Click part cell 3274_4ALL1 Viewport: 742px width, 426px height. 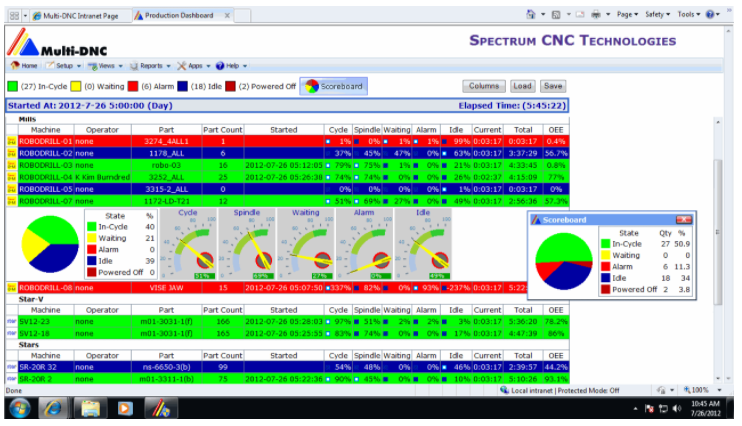click(x=166, y=142)
